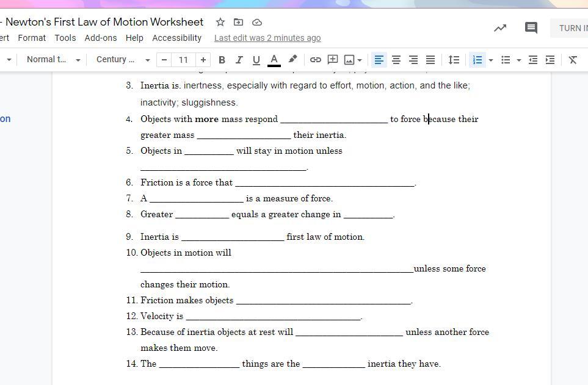Decrease the font size
588x385 pixels.
[x=164, y=60]
